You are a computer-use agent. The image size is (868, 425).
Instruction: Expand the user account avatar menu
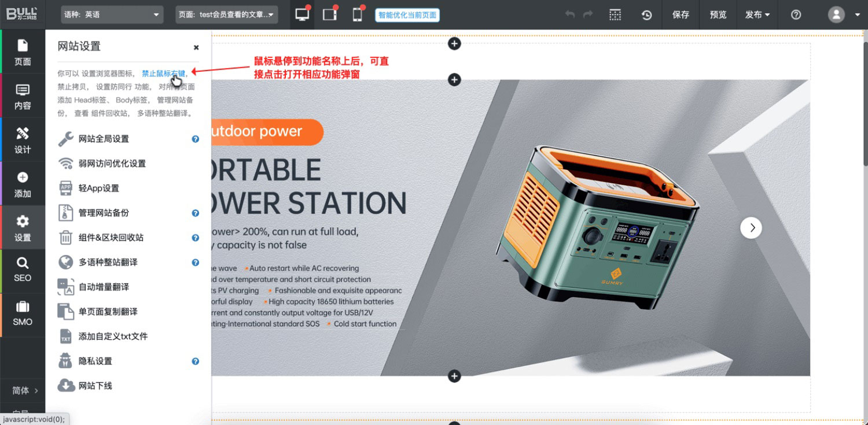[844, 15]
